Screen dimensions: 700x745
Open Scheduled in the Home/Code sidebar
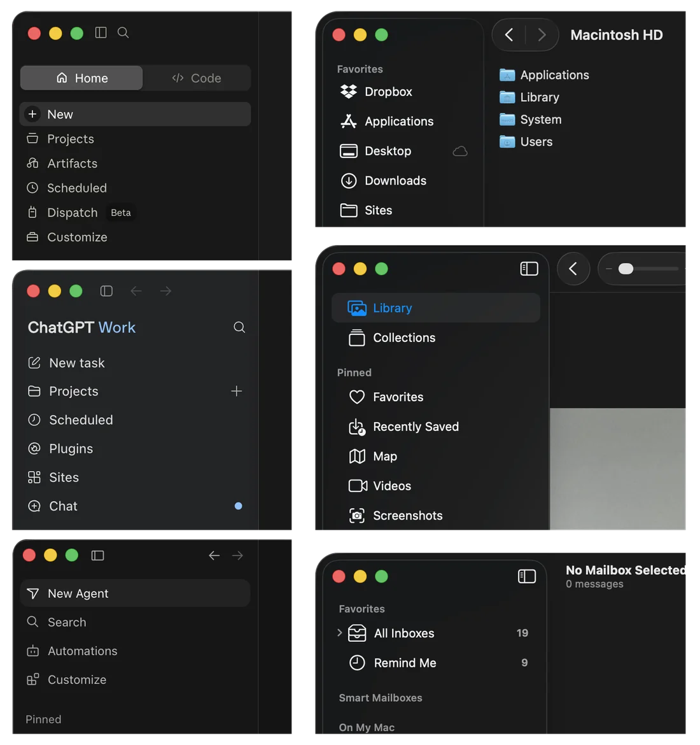[x=136, y=188]
